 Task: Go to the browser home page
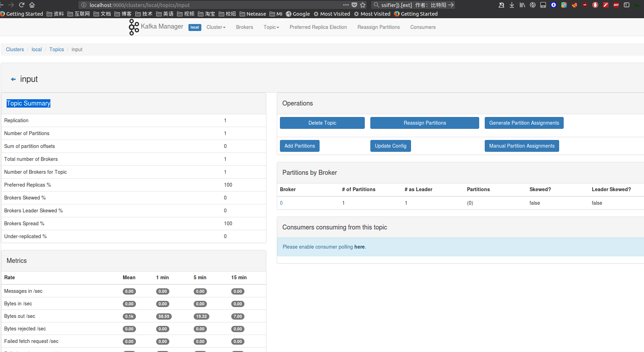(32, 5)
